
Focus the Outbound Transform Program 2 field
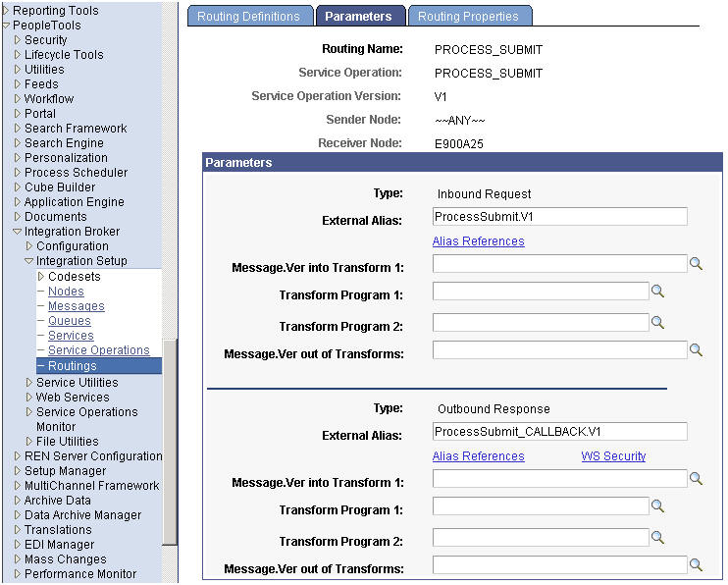coord(541,538)
